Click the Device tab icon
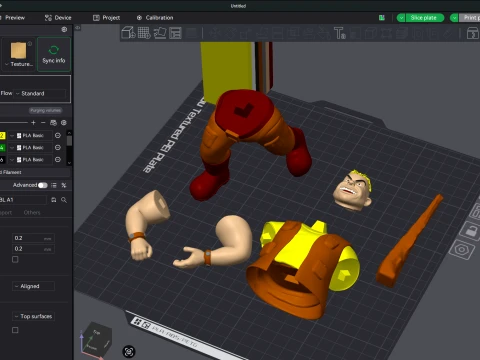This screenshot has height=360, width=480. coord(48,18)
